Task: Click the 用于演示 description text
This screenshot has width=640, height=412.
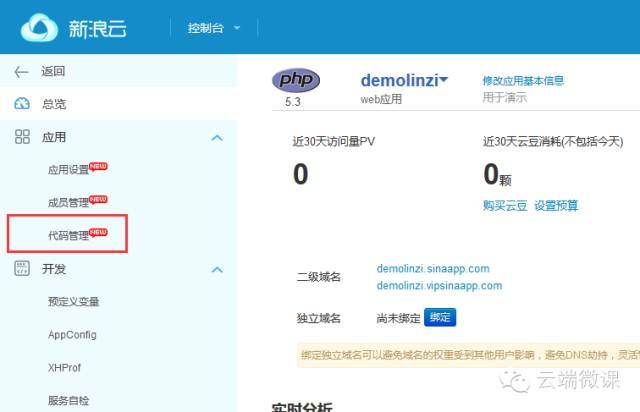Action: click(x=504, y=98)
